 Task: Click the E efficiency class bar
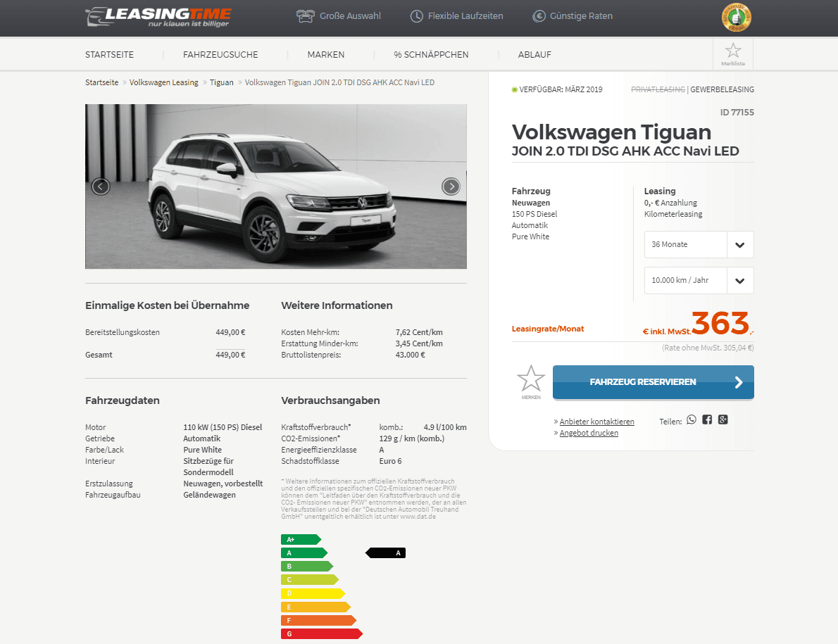tap(316, 607)
